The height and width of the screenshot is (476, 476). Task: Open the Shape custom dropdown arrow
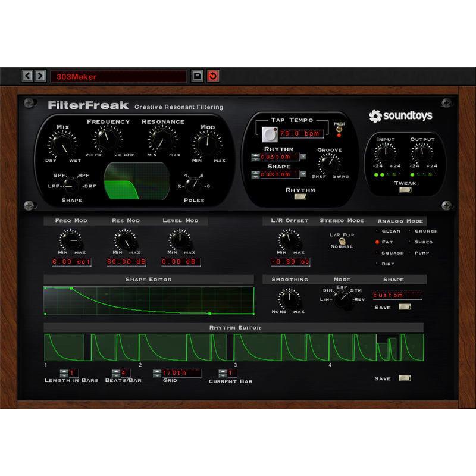click(303, 174)
